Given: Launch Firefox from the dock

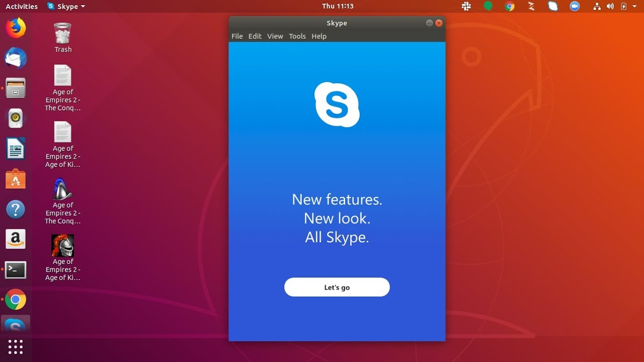Looking at the screenshot, I should [x=16, y=28].
